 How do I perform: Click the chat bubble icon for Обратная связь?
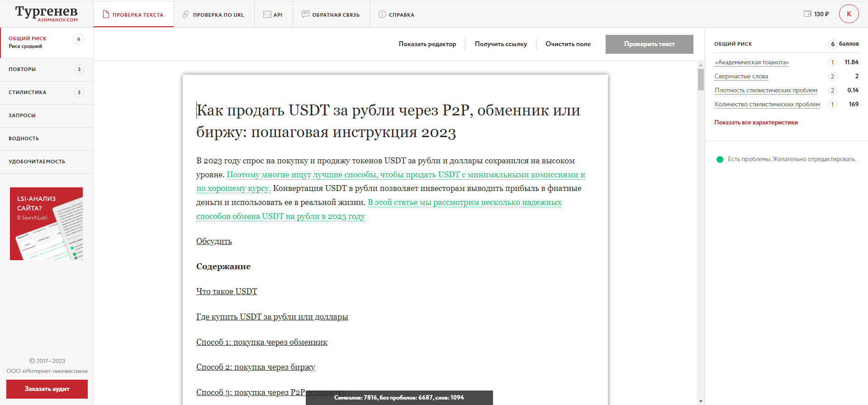[306, 14]
